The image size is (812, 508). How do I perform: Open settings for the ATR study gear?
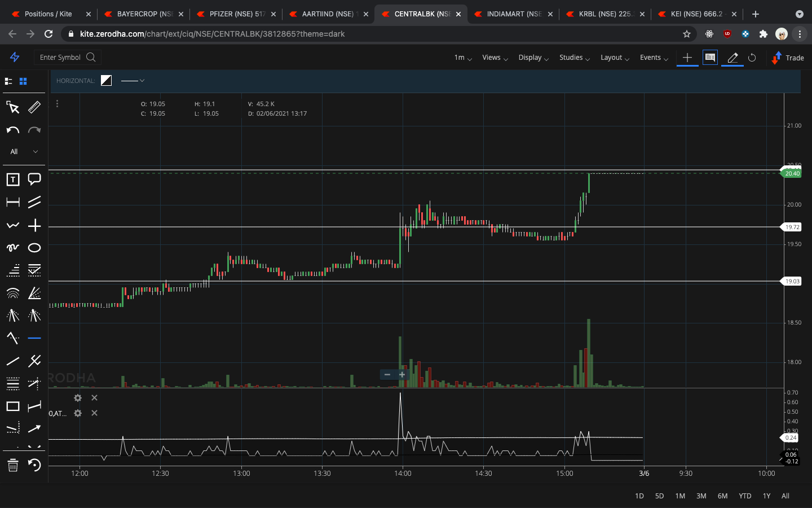(77, 413)
